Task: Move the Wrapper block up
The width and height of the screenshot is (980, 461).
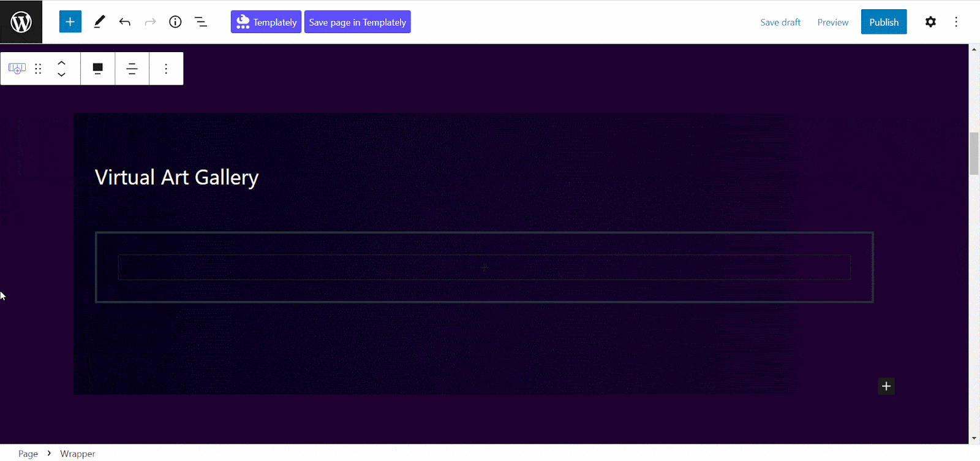Action: (x=61, y=63)
